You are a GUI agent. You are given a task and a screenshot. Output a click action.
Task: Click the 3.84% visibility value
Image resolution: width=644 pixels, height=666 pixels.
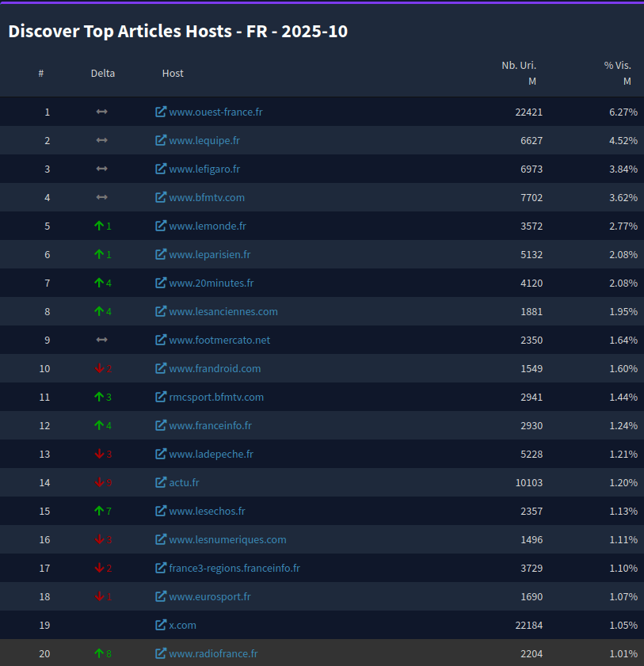click(623, 169)
